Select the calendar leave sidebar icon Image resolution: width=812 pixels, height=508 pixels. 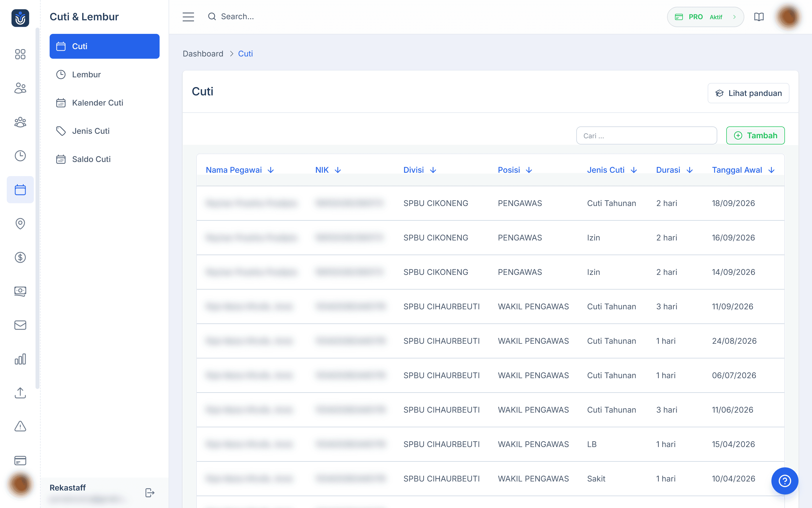tap(20, 190)
